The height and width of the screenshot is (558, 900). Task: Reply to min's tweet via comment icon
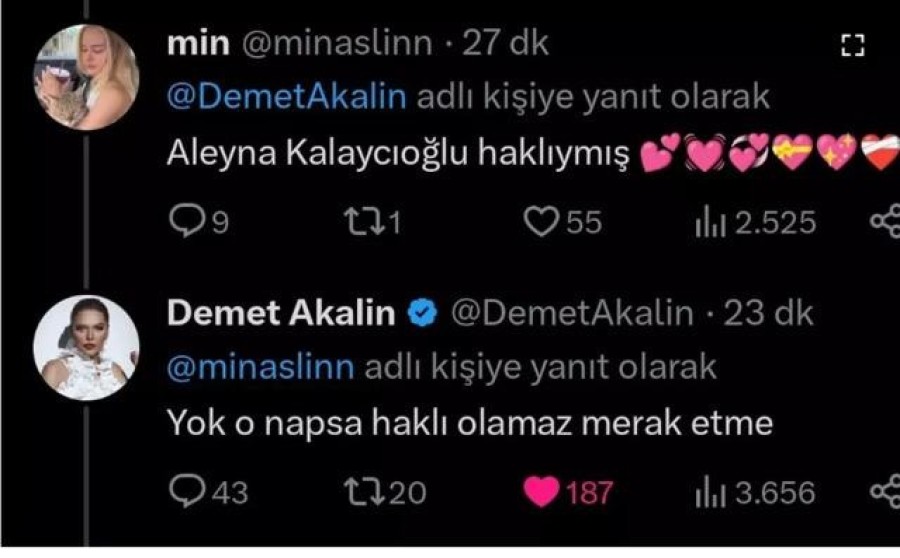click(183, 221)
